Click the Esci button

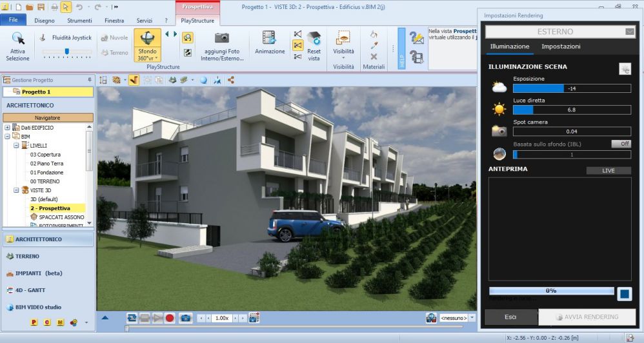(x=510, y=317)
